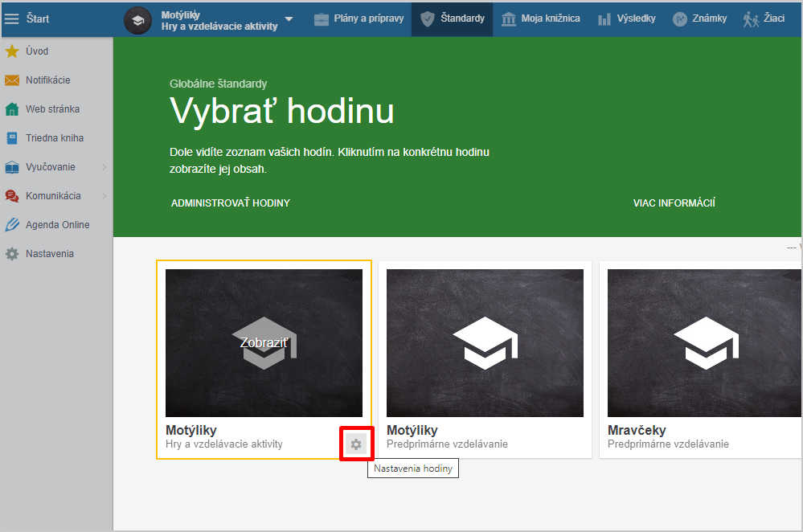Open the Plány a prípravy tab

(358, 19)
